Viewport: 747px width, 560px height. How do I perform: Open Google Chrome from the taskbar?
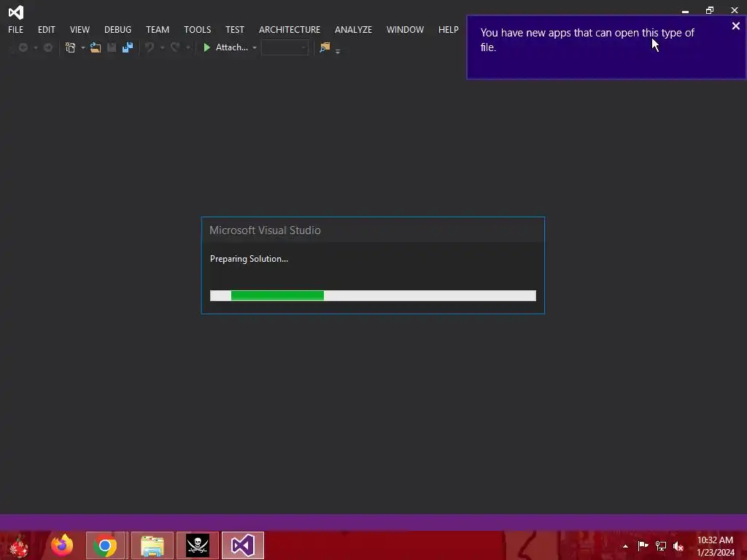coord(105,545)
